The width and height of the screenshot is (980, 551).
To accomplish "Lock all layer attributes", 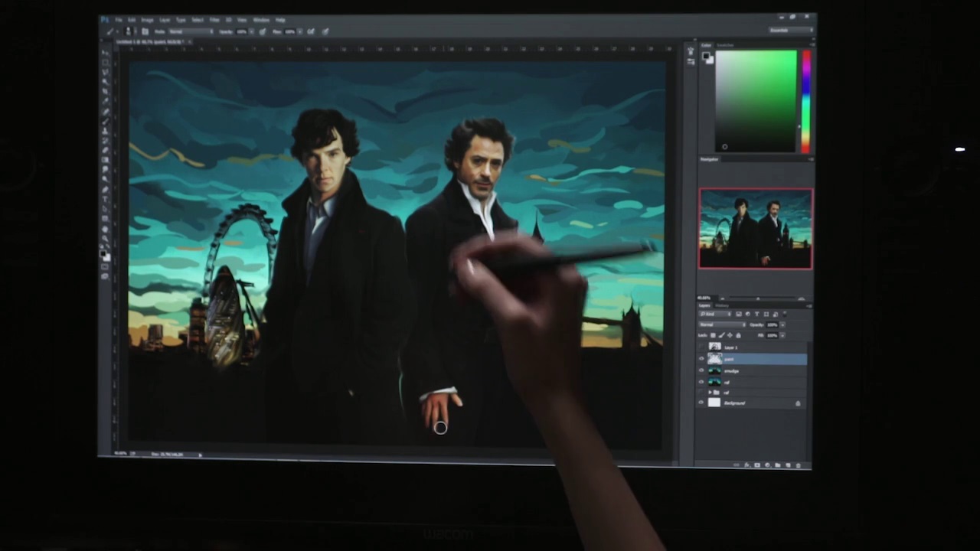I will (738, 335).
